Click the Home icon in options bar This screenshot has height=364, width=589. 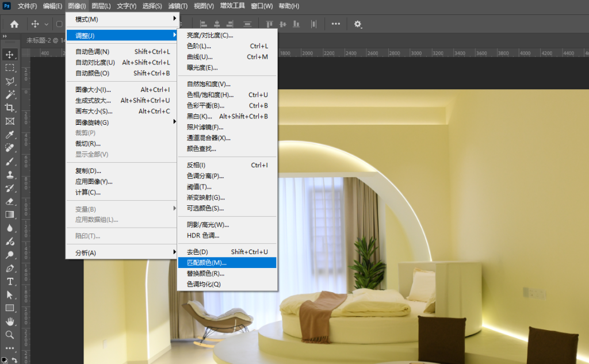click(x=14, y=24)
